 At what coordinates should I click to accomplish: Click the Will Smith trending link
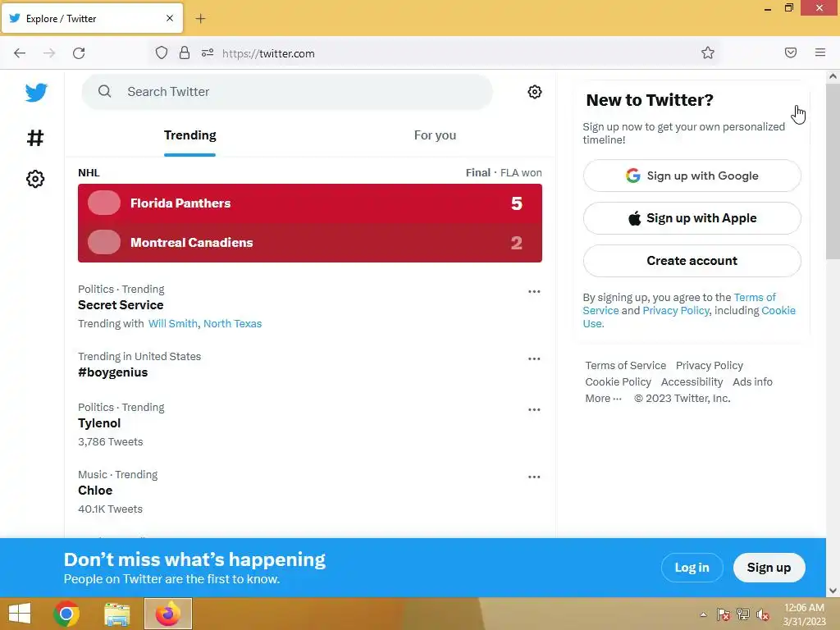[172, 323]
